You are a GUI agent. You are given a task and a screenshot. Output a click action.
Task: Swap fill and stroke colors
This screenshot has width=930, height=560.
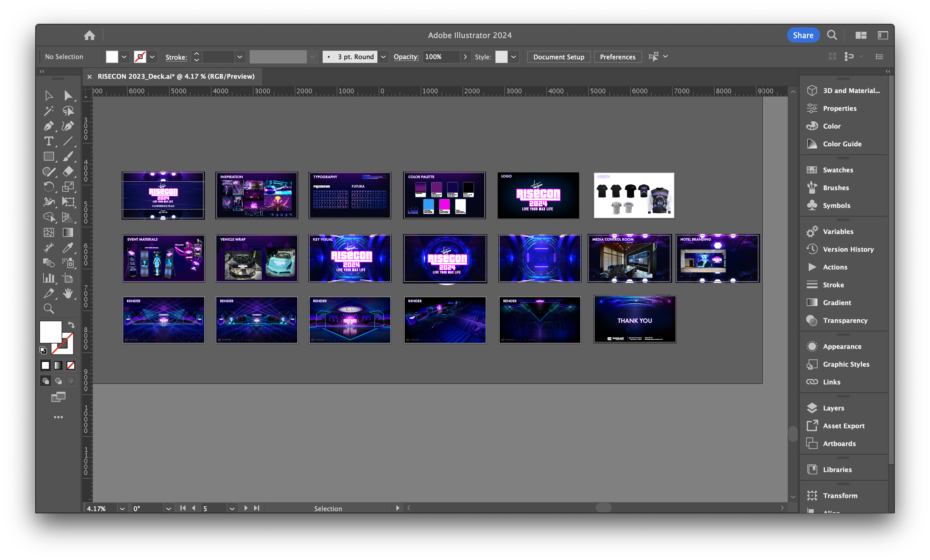[x=71, y=325]
